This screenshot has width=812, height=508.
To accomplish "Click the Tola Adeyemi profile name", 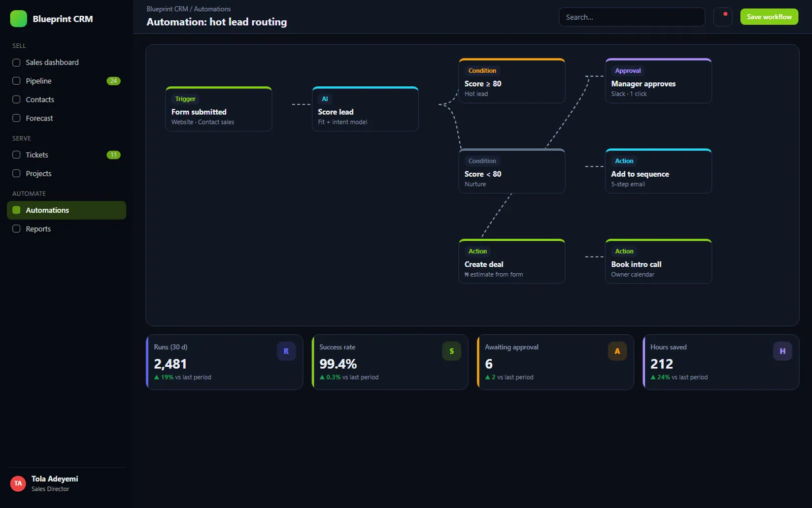I will coord(55,479).
